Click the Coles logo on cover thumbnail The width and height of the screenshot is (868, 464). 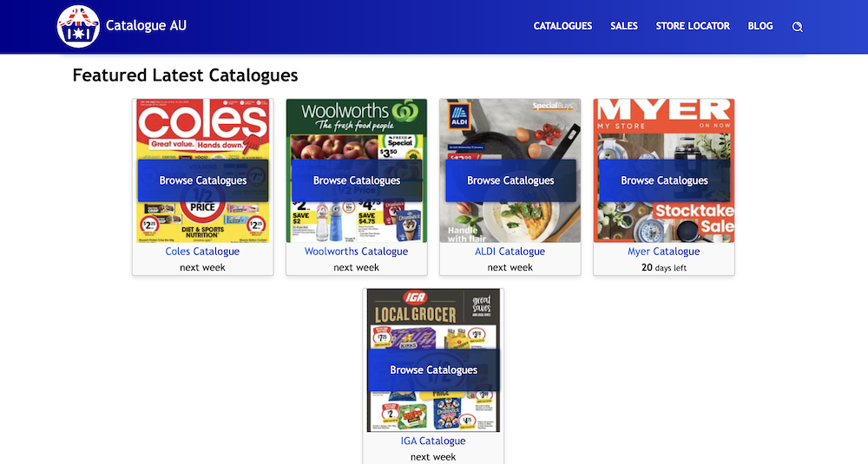[202, 121]
